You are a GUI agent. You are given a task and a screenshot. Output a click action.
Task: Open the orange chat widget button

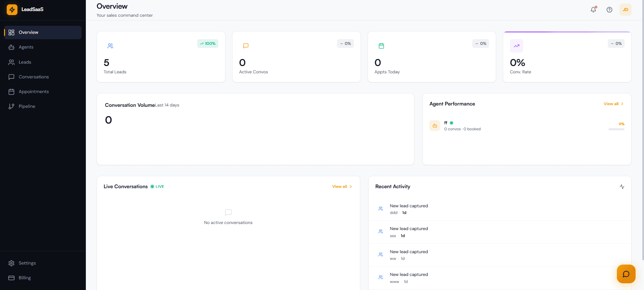click(626, 274)
